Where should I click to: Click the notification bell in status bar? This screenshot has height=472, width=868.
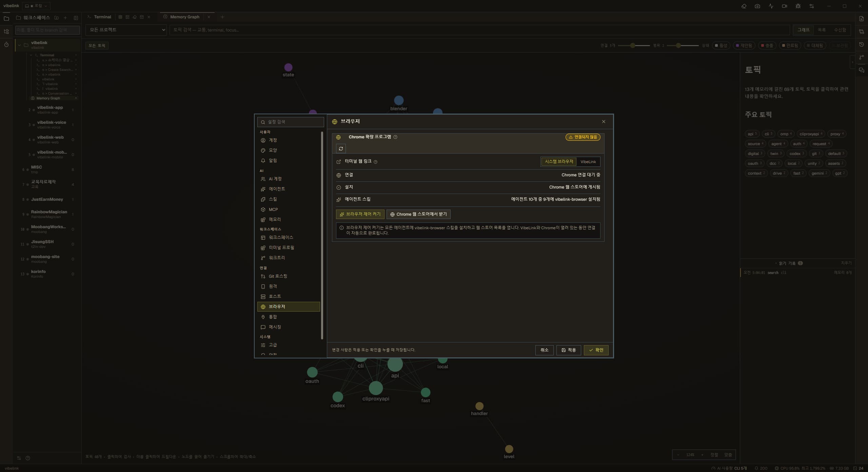click(x=756, y=468)
